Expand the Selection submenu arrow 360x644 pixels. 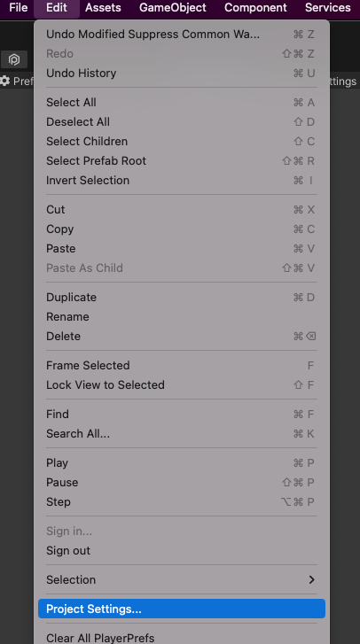311,579
